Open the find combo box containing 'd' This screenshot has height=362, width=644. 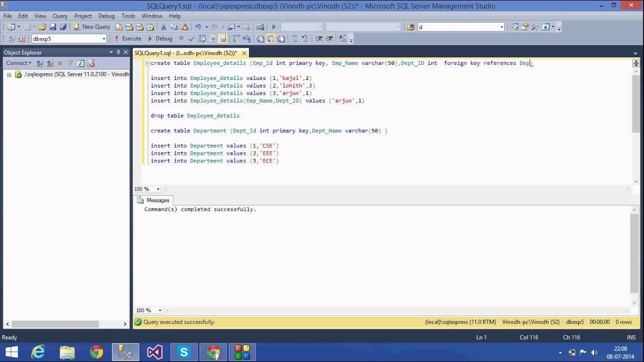coord(460,27)
